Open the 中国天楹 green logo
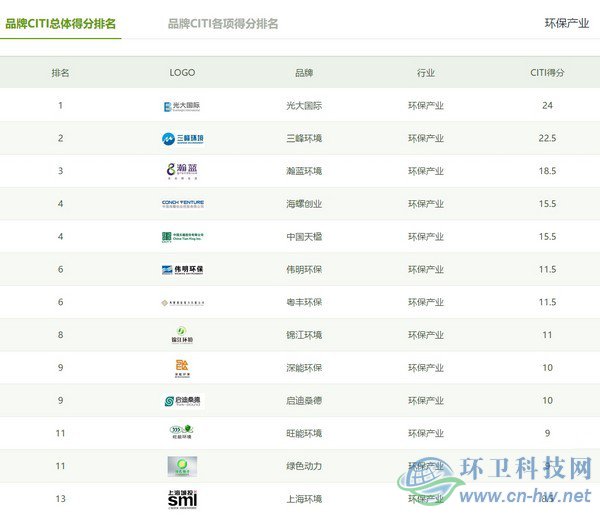600x515 pixels. (x=182, y=237)
